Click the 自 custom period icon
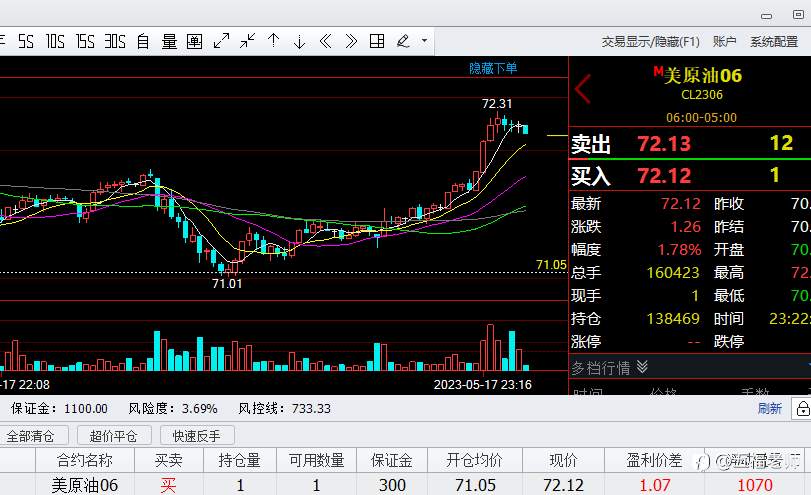Viewport: 811px width, 495px height. 143,41
